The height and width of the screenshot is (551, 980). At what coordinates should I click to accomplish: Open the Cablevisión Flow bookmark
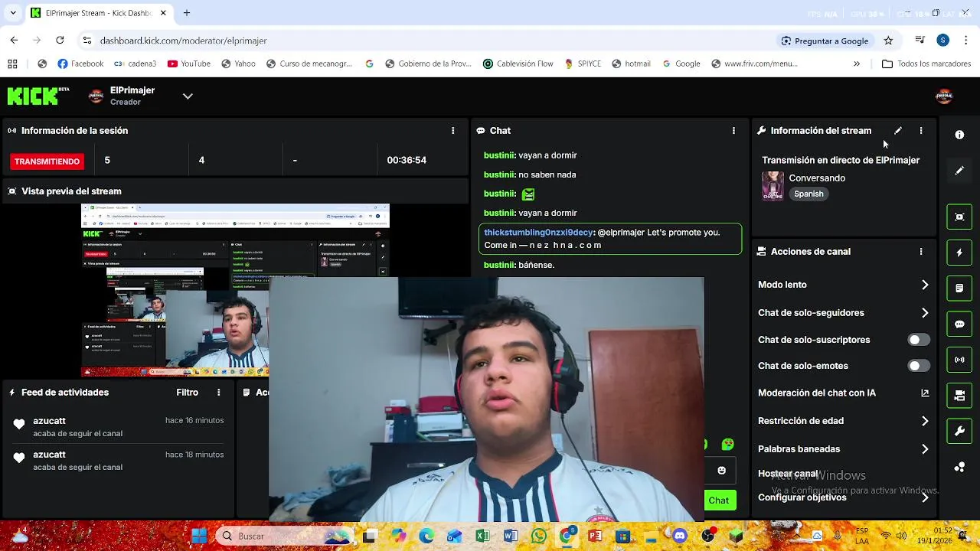coord(518,64)
